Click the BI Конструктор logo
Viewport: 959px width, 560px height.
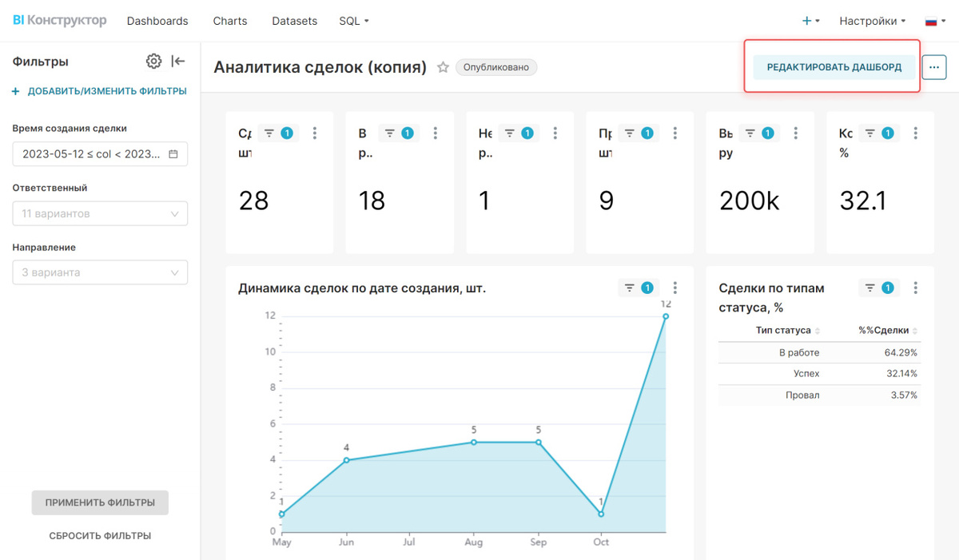click(59, 20)
